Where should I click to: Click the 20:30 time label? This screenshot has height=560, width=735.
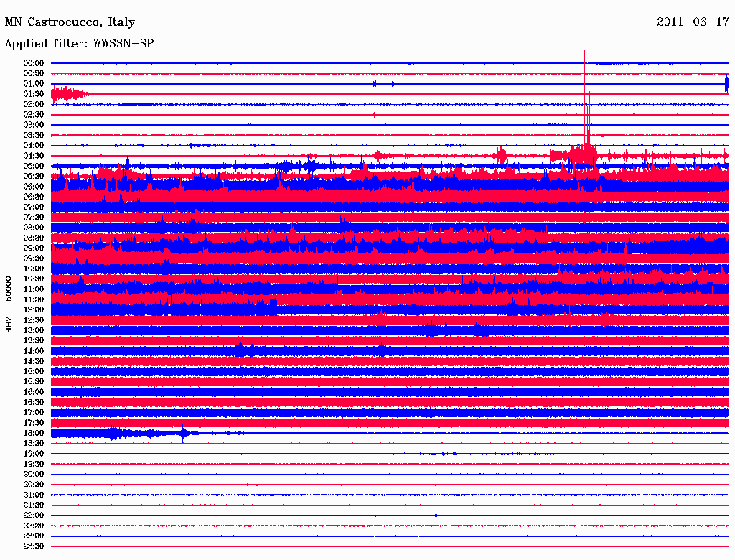click(34, 485)
